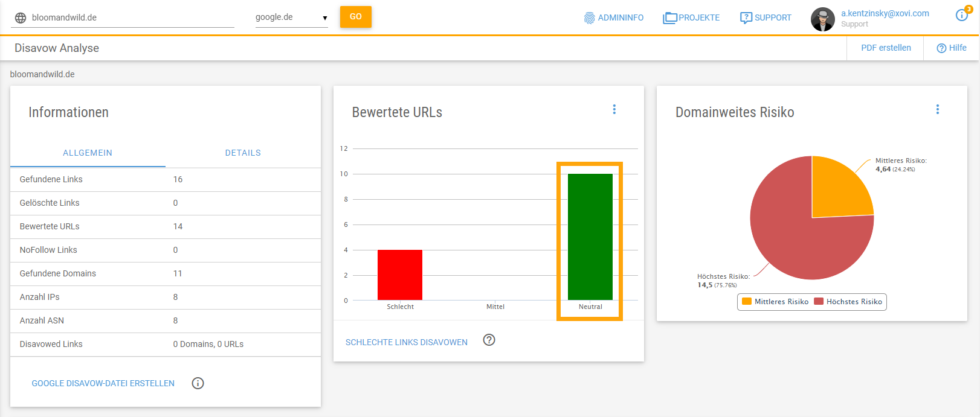This screenshot has height=417, width=980.
Task: Open the Admininfo fingerprint icon
Action: tap(590, 18)
